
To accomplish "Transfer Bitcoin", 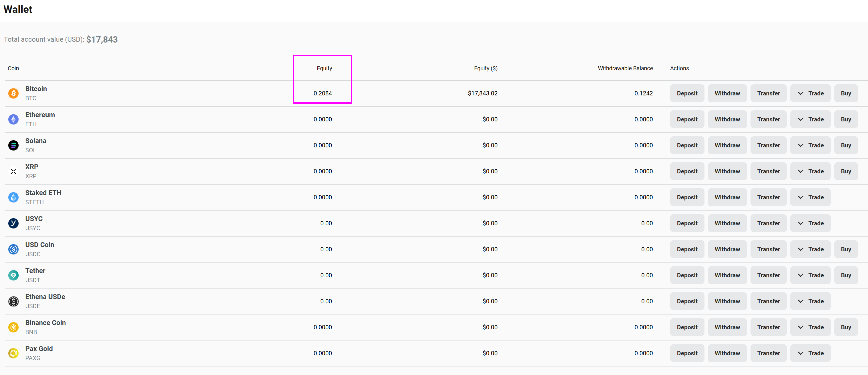I will coord(768,93).
